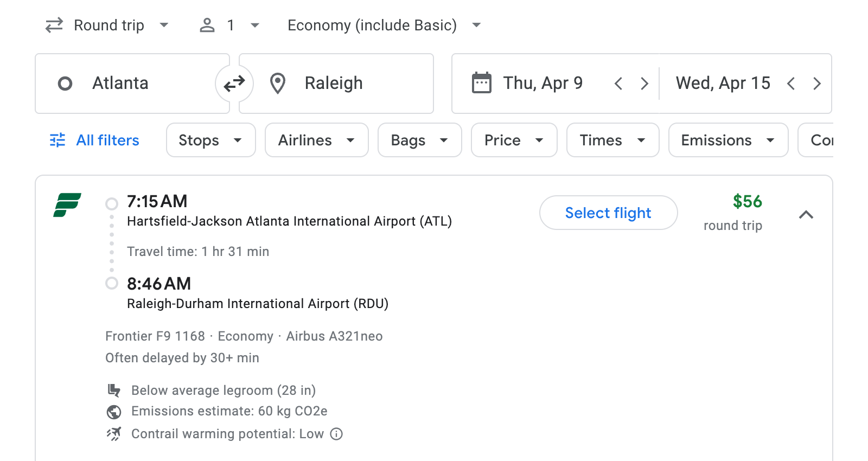Advance the return date with next arrow
Viewport: 868px width, 461px height.
tap(818, 83)
